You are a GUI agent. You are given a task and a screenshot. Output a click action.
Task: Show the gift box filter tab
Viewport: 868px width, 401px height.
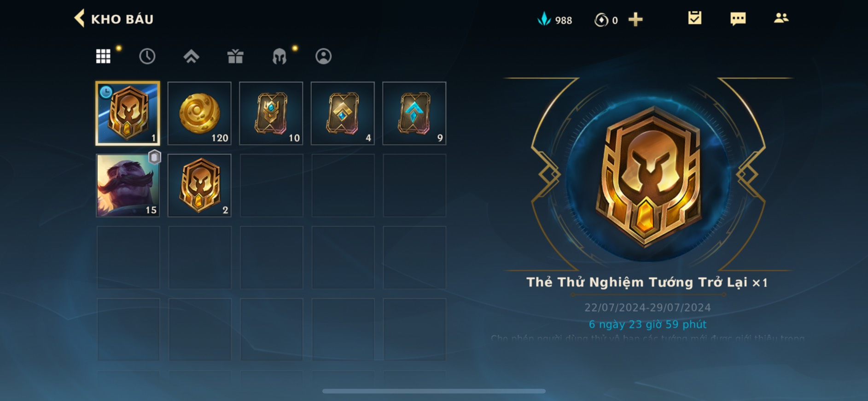point(235,56)
